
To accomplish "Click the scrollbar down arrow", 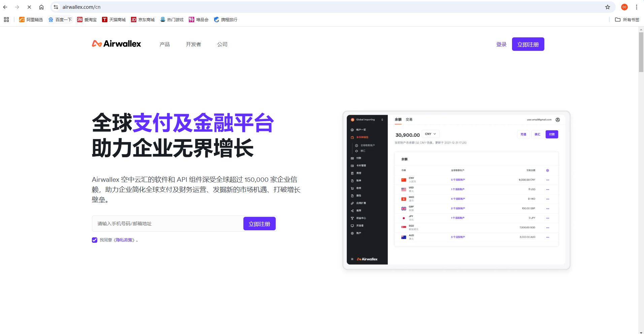I will (641, 332).
